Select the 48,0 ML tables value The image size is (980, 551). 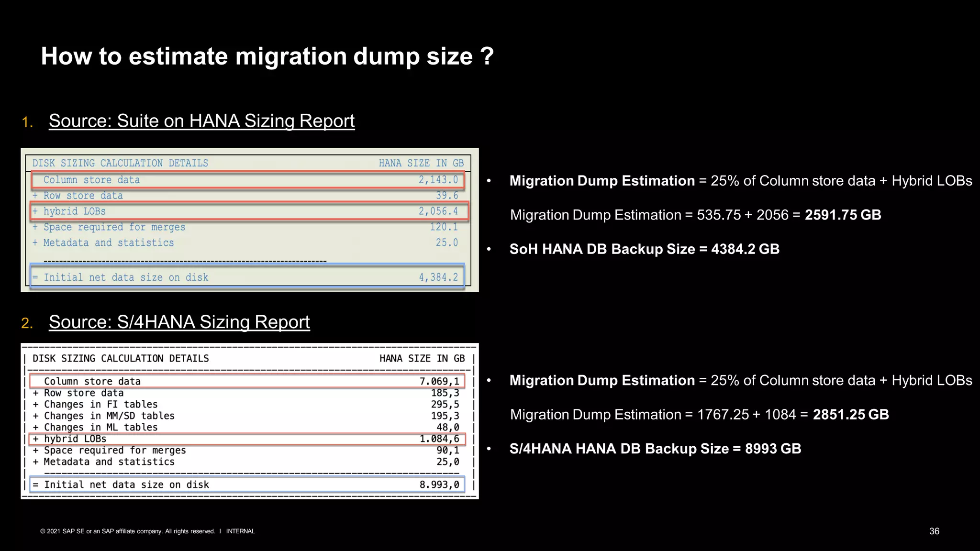point(448,428)
